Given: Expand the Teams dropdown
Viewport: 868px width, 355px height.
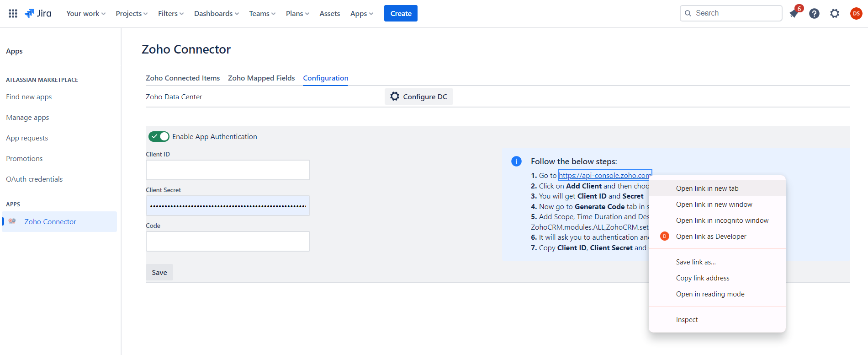Looking at the screenshot, I should [262, 14].
